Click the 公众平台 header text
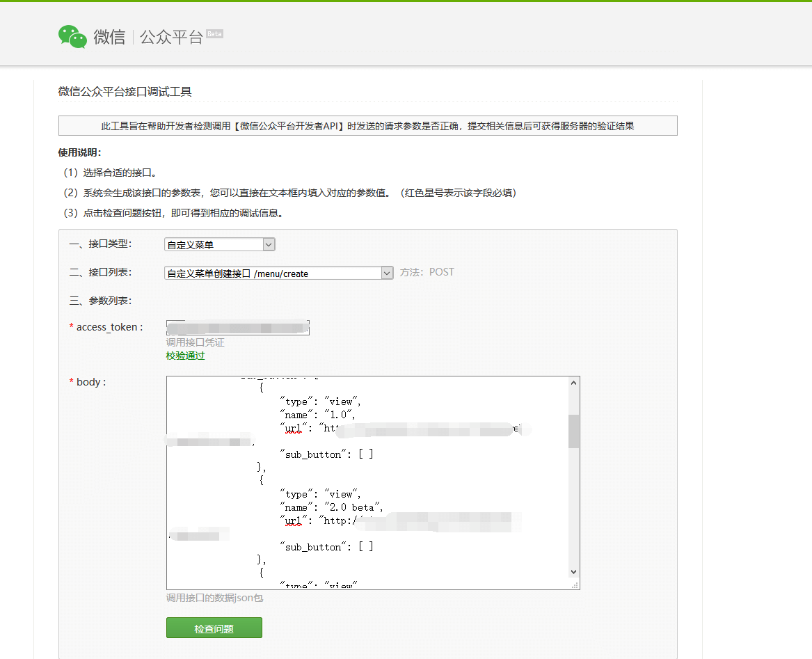The height and width of the screenshot is (659, 812). 171,38
